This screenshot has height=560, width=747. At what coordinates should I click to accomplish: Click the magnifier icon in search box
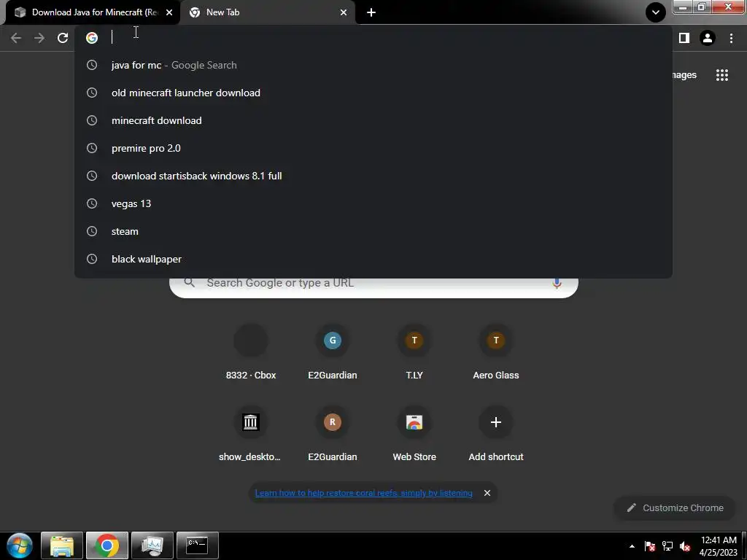(190, 283)
